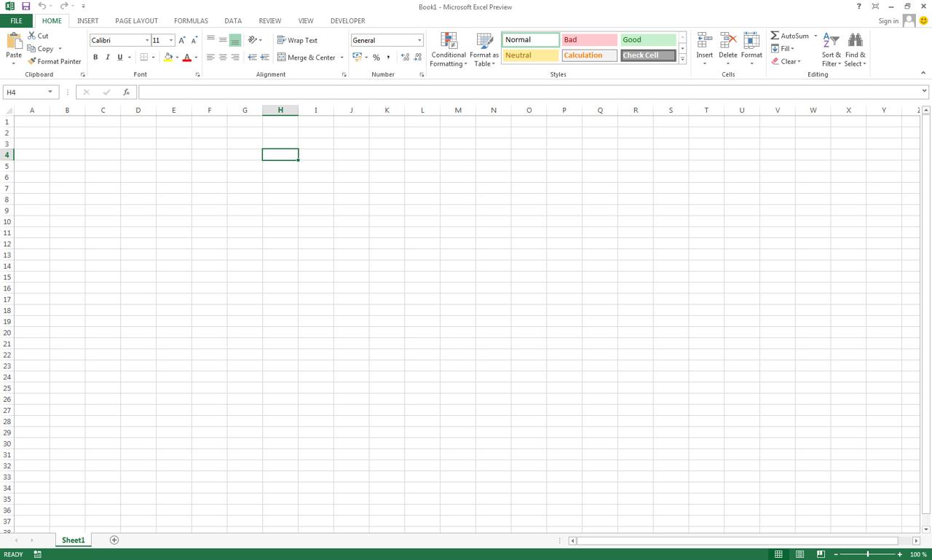Toggle Wrap Text on selected cell
932x560 pixels.
[297, 41]
